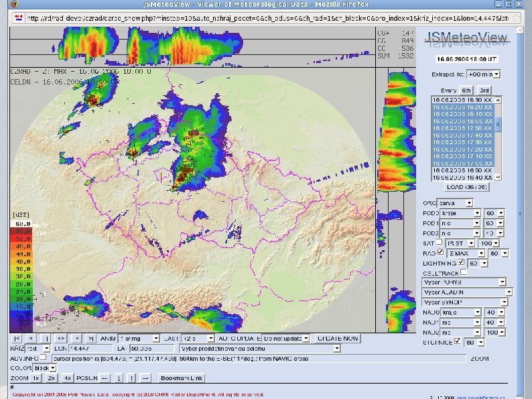This screenshot has width=532, height=399.
Task: Click LOAD (36 / 36) button
Action: 467,187
